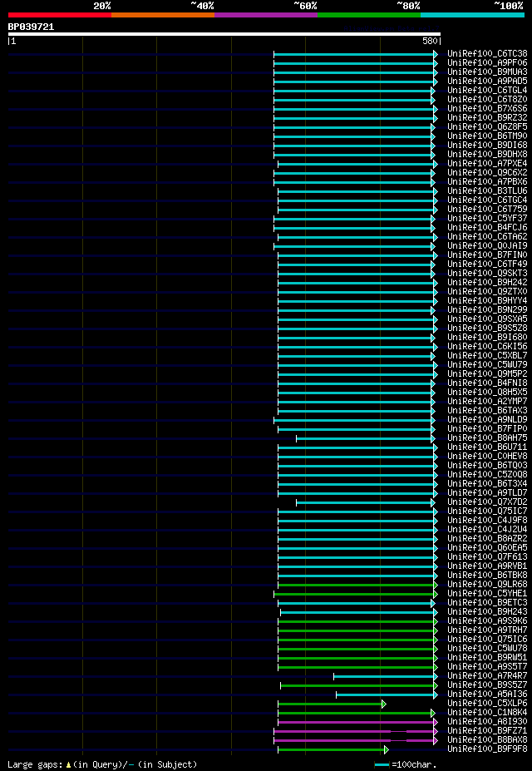Select the UniRef100_Q60EA5 label
The image size is (532, 771).
tap(487, 548)
